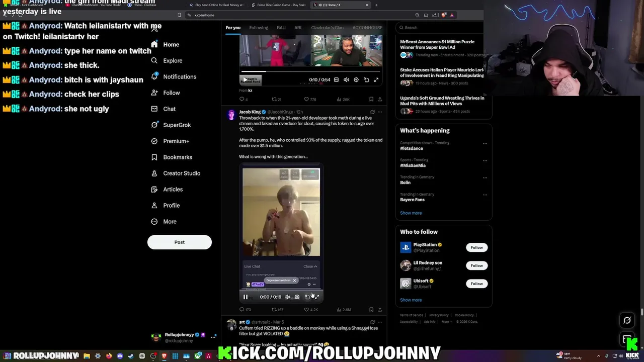The image size is (644, 362).
Task: Open settings gear on Jacob King video
Action: click(x=297, y=297)
